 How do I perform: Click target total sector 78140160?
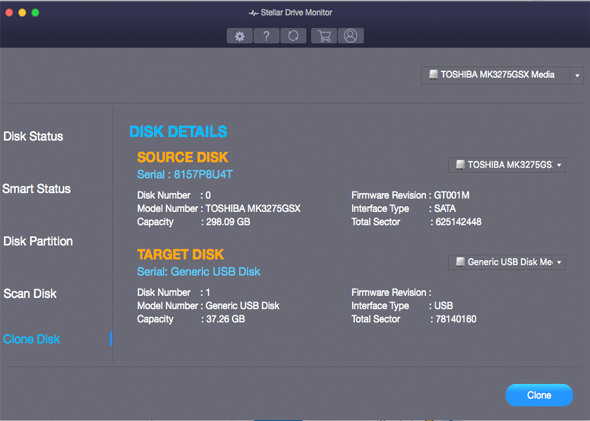[x=456, y=319]
